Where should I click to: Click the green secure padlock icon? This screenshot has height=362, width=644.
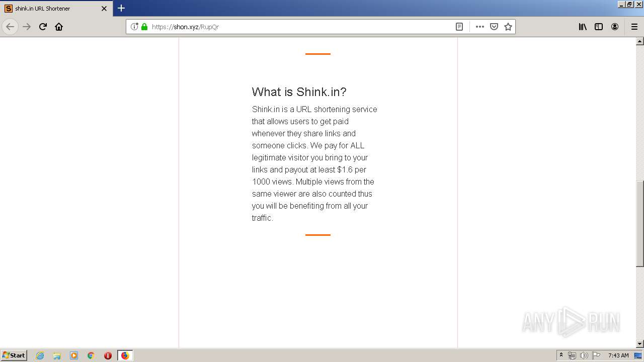[144, 27]
